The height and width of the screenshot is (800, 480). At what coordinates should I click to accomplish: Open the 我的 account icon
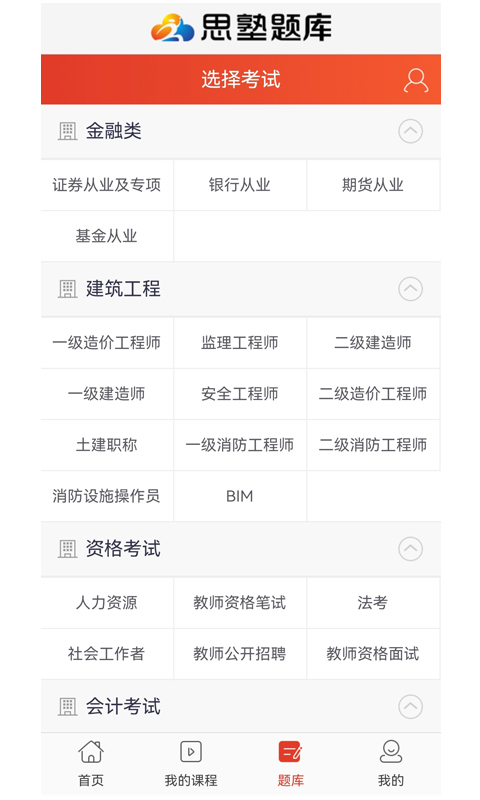391,752
